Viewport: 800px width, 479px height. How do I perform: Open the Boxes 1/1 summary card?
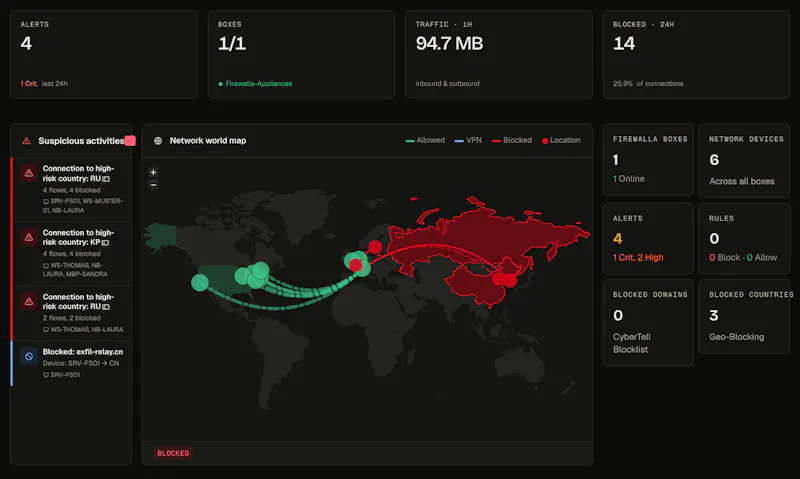click(x=301, y=54)
